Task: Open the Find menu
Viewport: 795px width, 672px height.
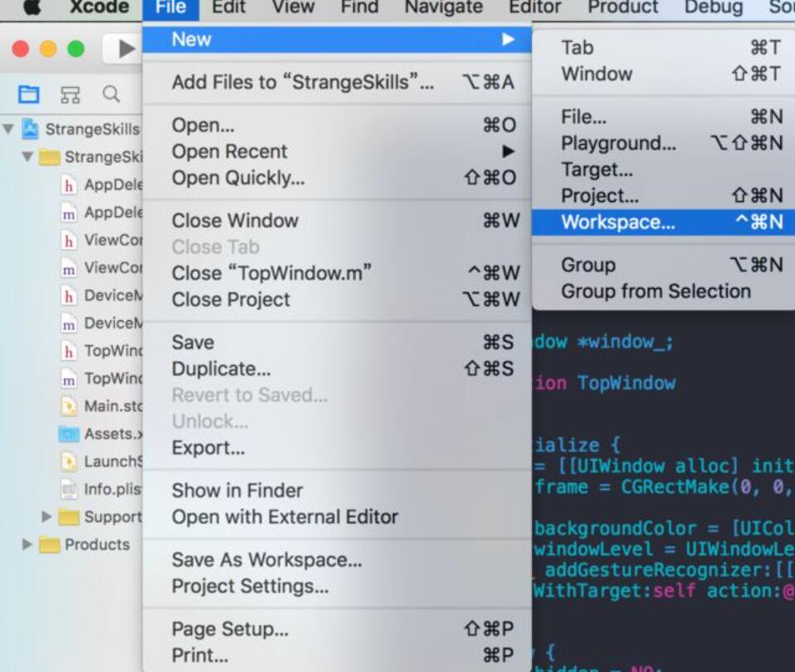Action: pyautogui.click(x=360, y=7)
